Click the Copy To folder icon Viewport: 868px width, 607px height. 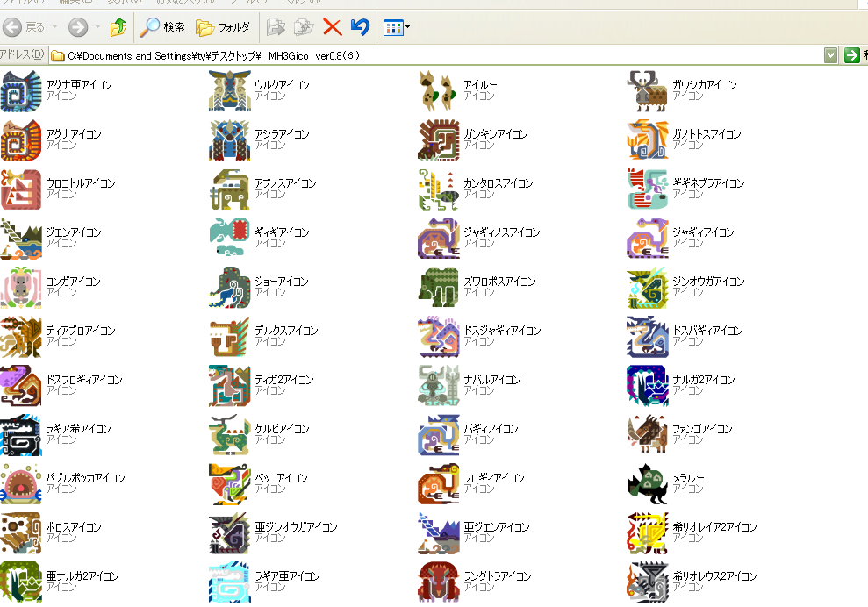click(304, 26)
